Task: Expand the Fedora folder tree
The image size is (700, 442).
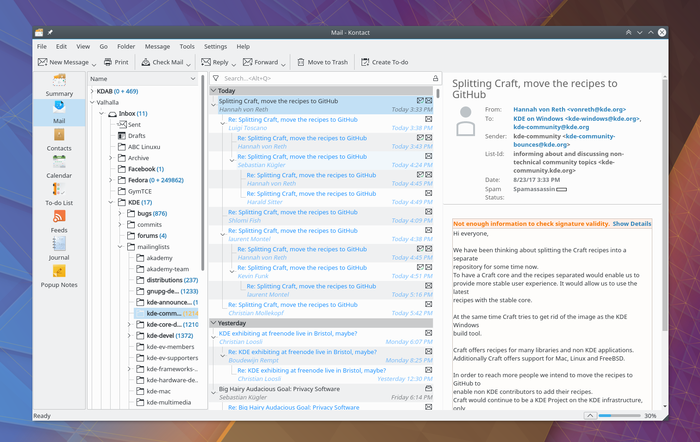Action: (x=113, y=180)
